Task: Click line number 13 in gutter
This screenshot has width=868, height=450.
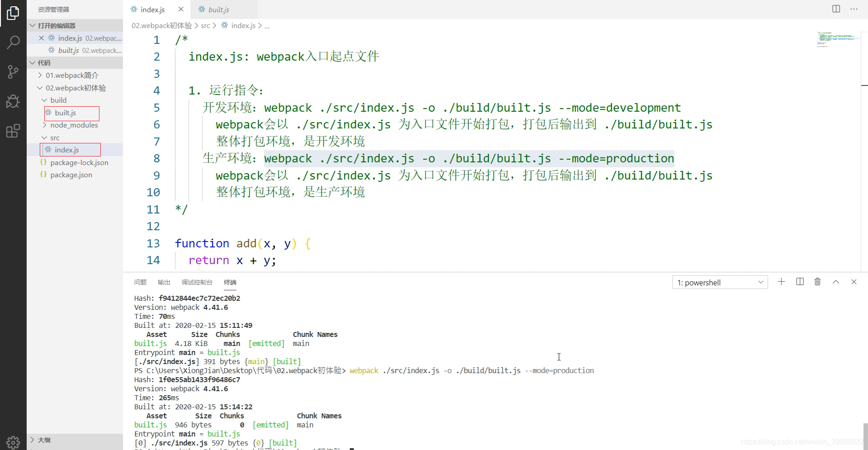Action: [153, 243]
